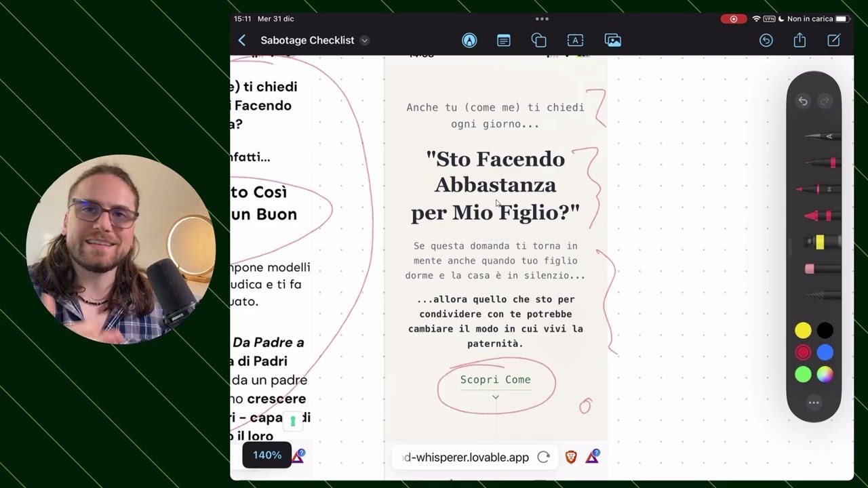Open more options in drawing palette
Viewport: 868px width, 488px height.
click(x=814, y=403)
